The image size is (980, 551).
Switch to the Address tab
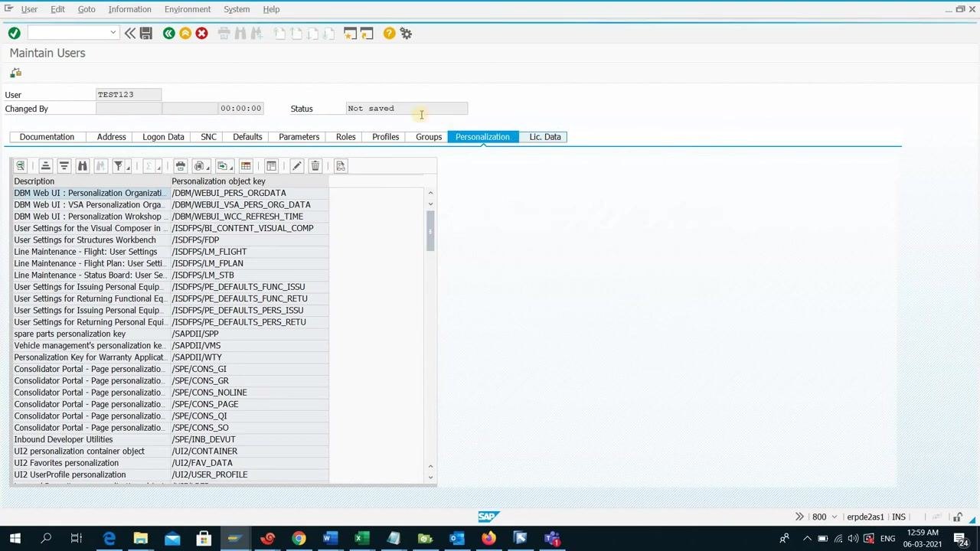[111, 137]
